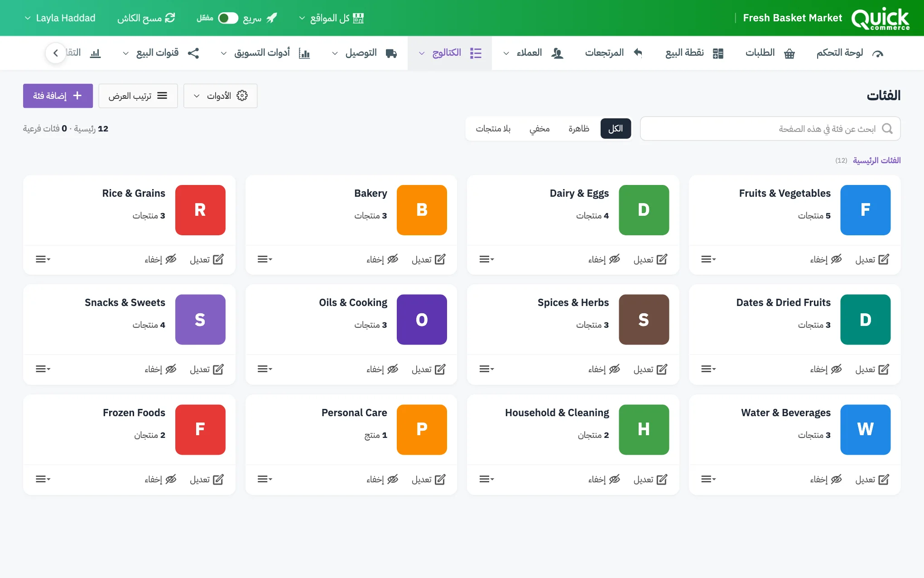Image resolution: width=924 pixels, height=578 pixels.
Task: Click the rocket icon next to سريع
Action: tap(272, 18)
